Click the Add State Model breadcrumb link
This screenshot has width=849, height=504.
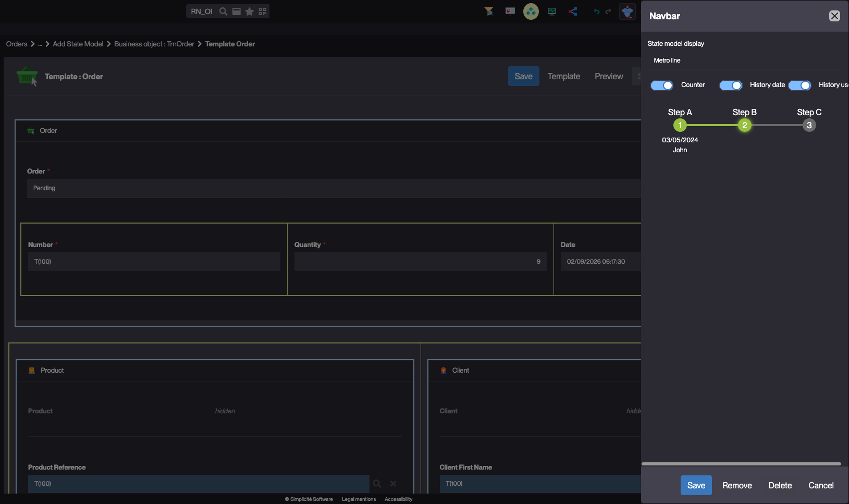tap(78, 44)
